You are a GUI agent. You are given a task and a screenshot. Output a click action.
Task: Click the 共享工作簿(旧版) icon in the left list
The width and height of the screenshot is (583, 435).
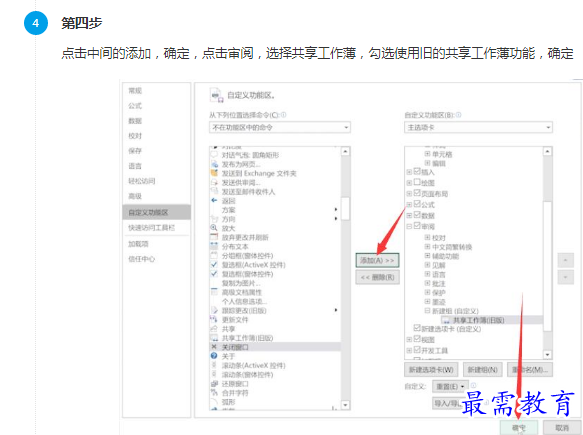click(214, 338)
